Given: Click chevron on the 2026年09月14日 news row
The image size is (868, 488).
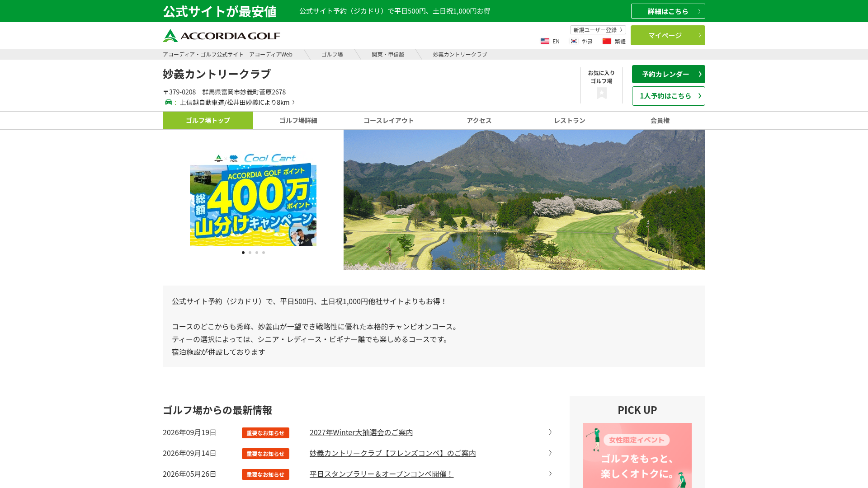Looking at the screenshot, I should click(550, 453).
